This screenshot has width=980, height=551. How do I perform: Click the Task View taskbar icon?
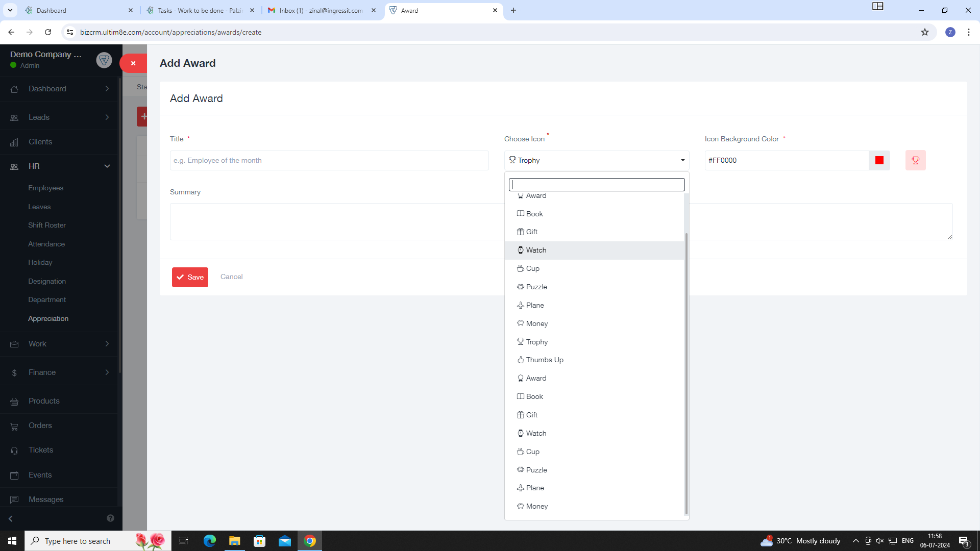click(184, 541)
